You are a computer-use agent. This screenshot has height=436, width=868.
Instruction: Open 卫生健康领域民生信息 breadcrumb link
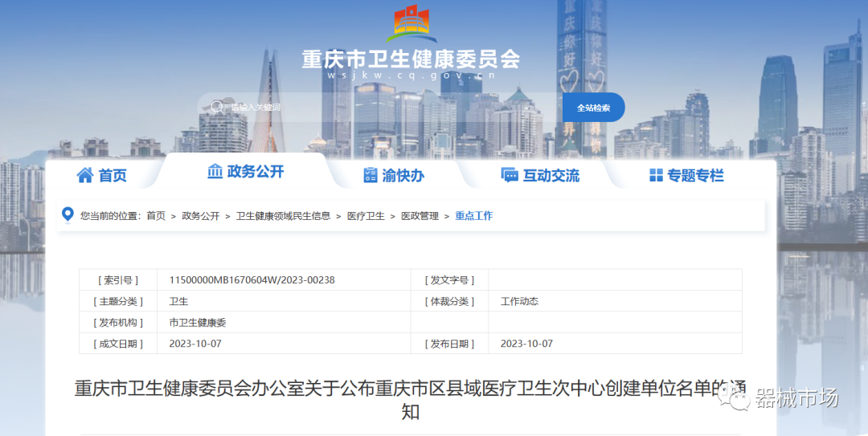283,216
